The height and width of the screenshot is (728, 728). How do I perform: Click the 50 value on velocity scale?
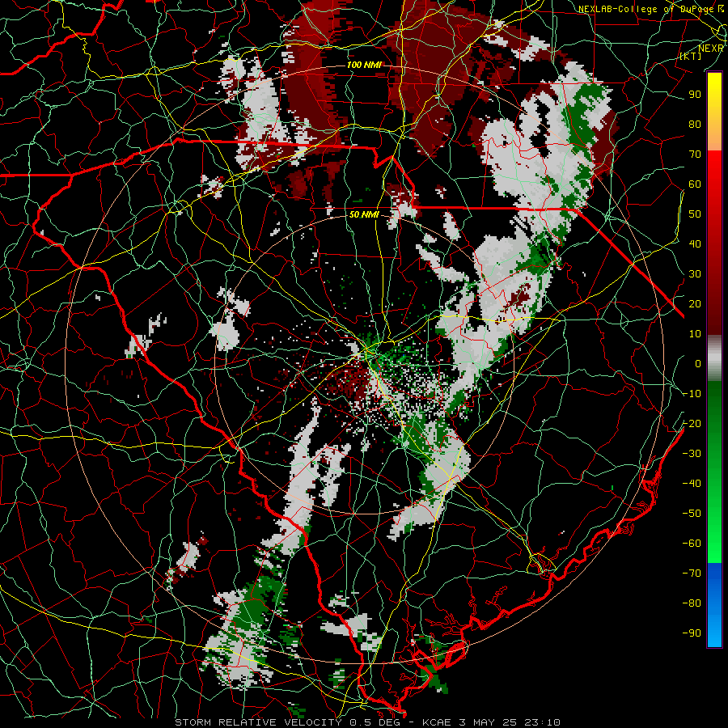[x=695, y=214]
